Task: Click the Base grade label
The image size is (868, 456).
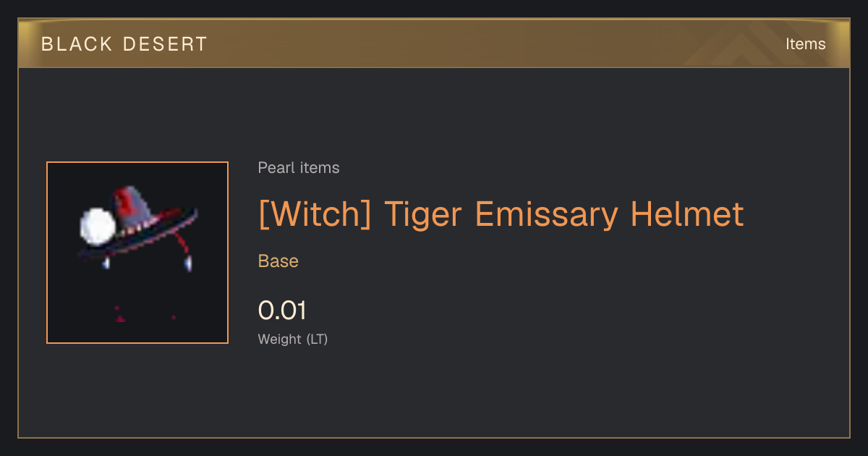Action: click(x=278, y=261)
